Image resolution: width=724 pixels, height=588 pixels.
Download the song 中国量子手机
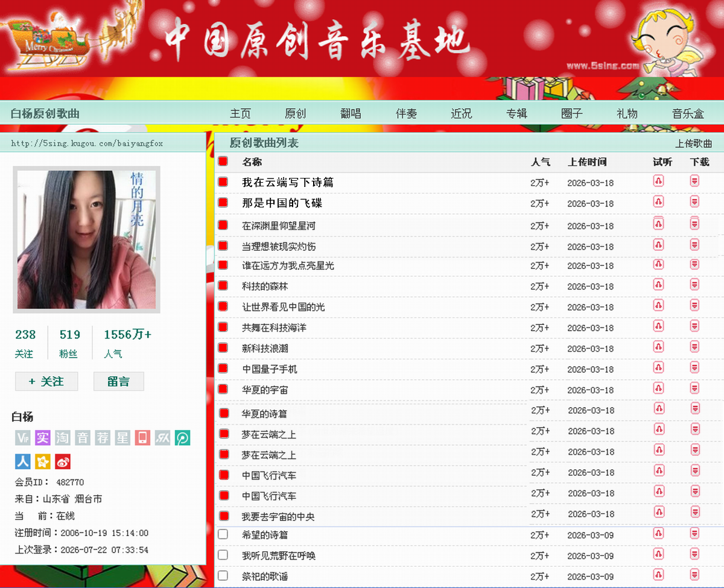(x=694, y=368)
